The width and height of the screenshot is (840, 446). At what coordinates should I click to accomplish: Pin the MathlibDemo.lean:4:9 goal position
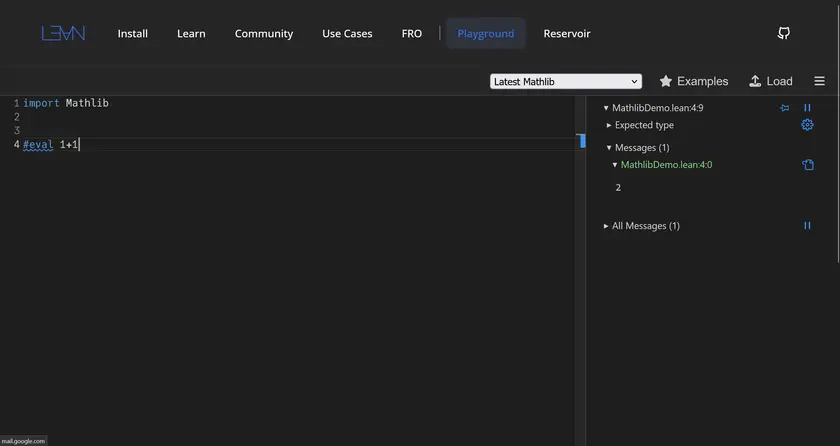coord(785,108)
